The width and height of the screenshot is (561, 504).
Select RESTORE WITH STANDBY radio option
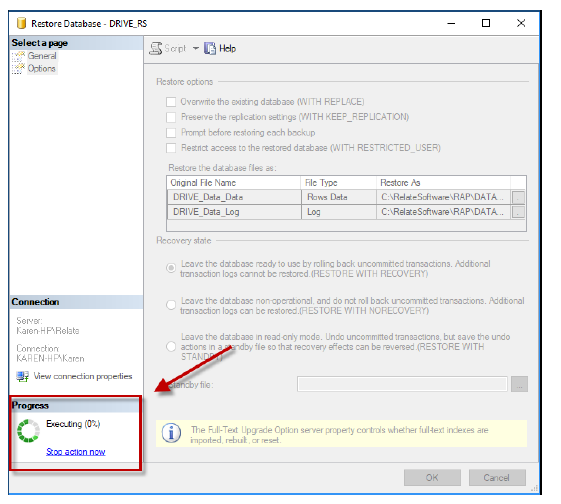[171, 346]
